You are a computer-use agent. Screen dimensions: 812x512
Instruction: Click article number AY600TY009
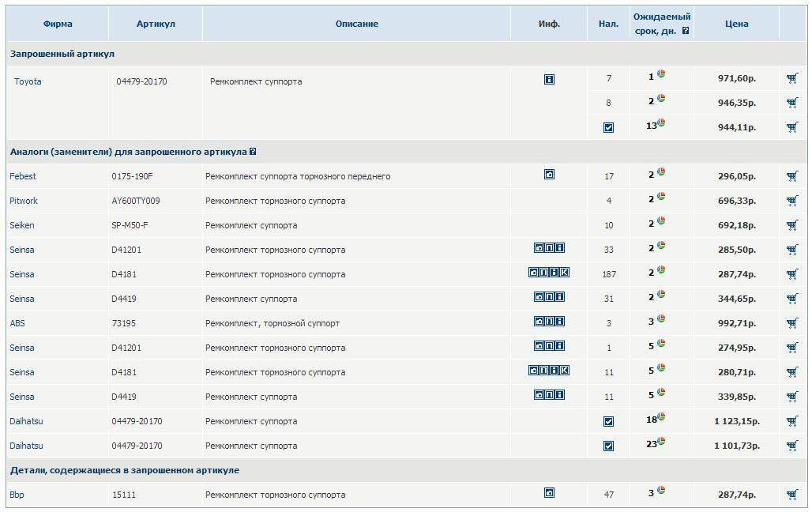[136, 201]
